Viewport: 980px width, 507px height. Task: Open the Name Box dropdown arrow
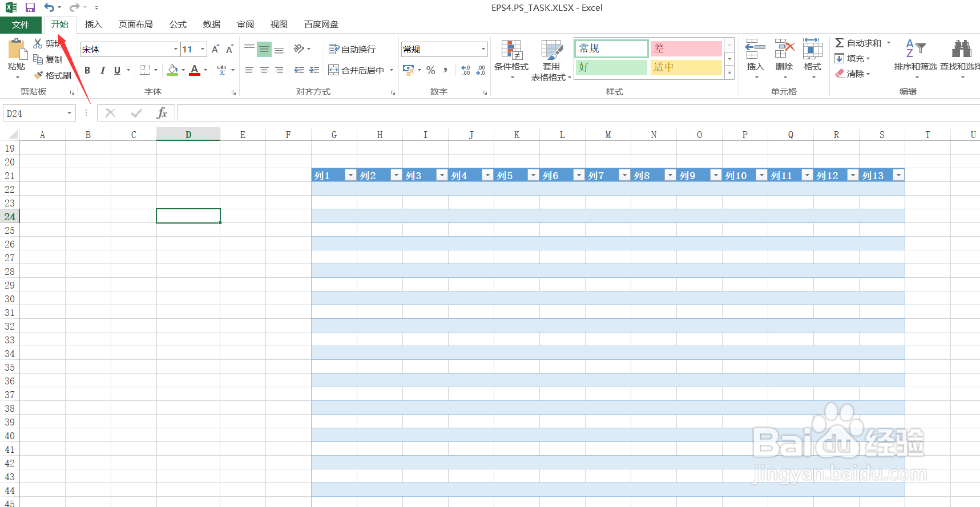tap(70, 113)
